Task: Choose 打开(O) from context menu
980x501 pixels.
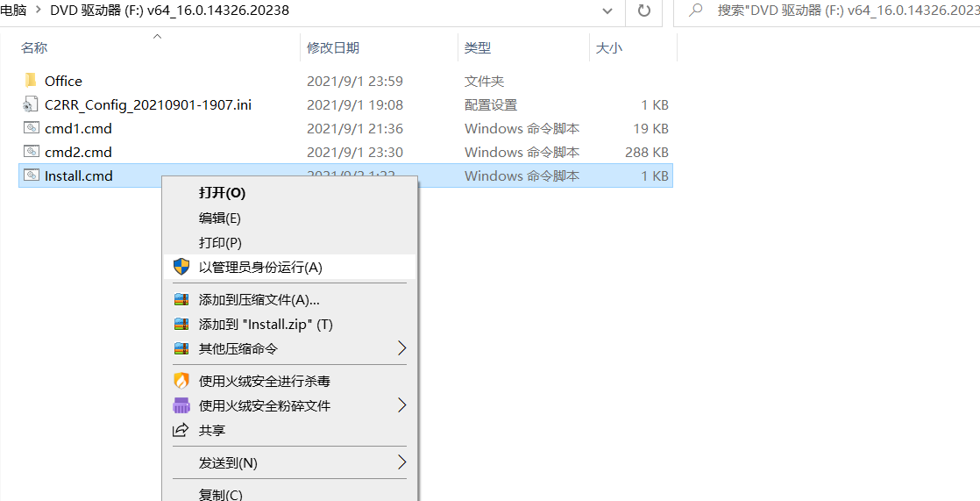Action: [x=288, y=193]
